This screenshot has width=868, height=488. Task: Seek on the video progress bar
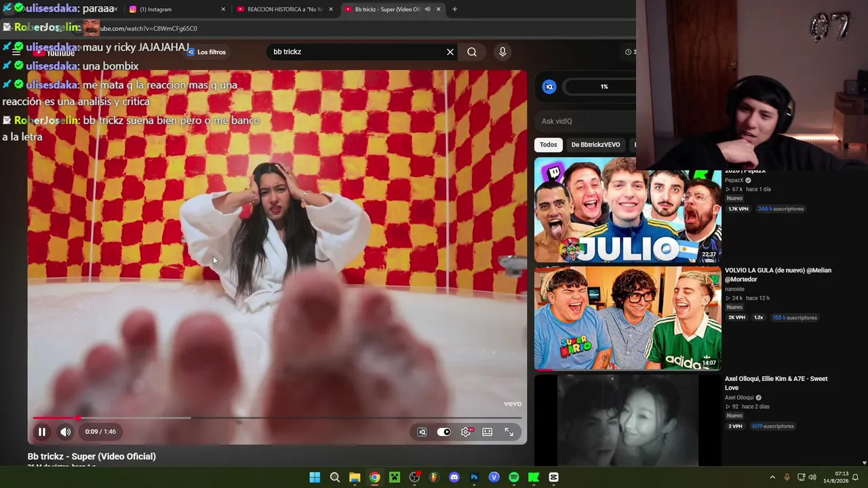tap(277, 418)
